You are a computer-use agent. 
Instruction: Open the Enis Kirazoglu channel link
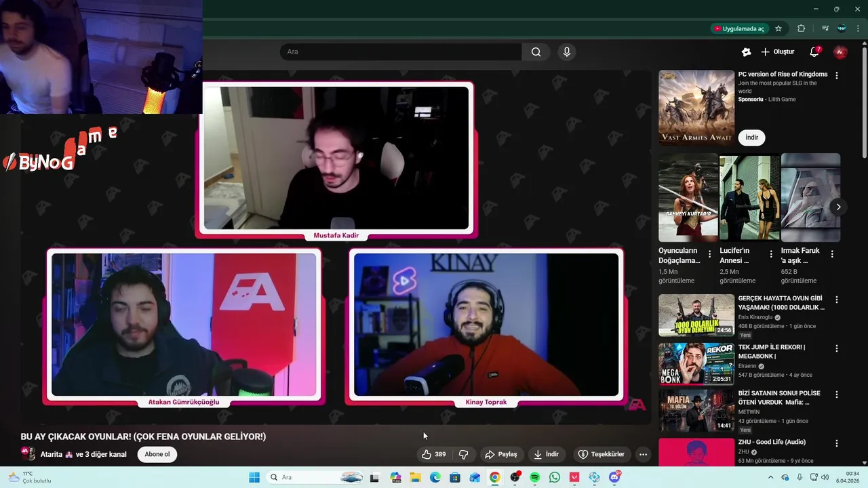point(757,317)
